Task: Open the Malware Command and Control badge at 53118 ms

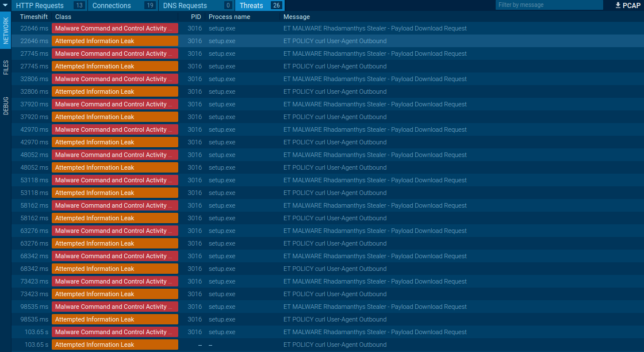Action: (x=115, y=180)
